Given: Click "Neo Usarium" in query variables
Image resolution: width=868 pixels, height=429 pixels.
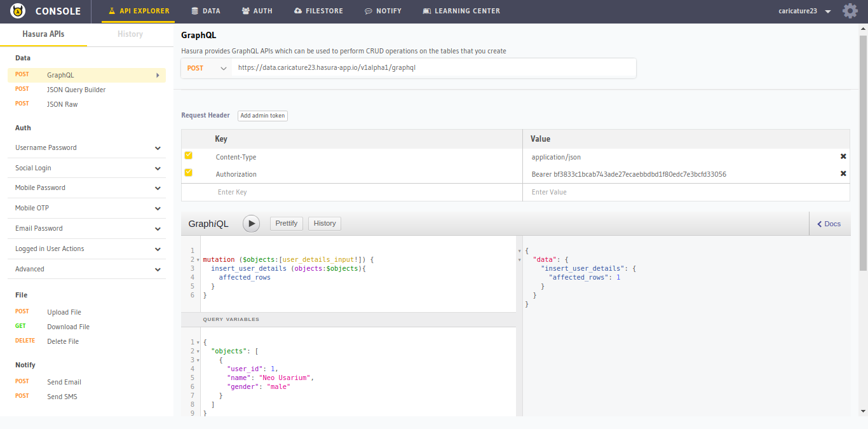Looking at the screenshot, I should (x=285, y=378).
